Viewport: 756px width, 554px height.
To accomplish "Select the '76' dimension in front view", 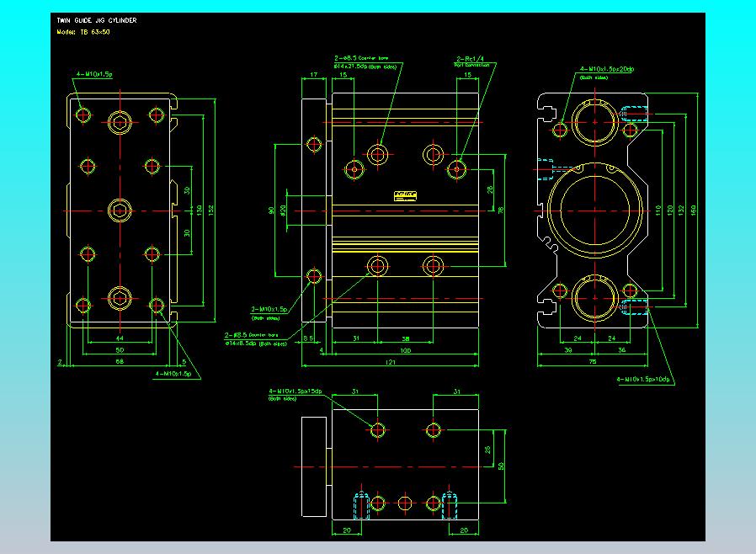I will 500,210.
